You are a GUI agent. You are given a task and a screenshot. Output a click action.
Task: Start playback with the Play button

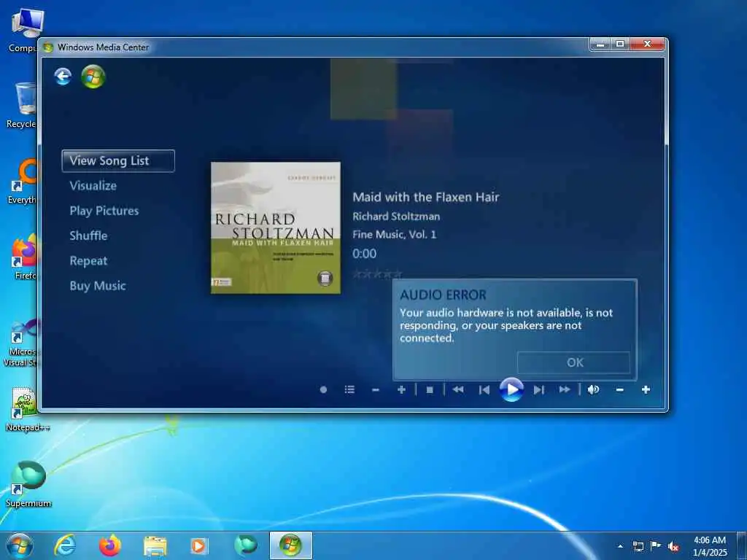pyautogui.click(x=511, y=389)
